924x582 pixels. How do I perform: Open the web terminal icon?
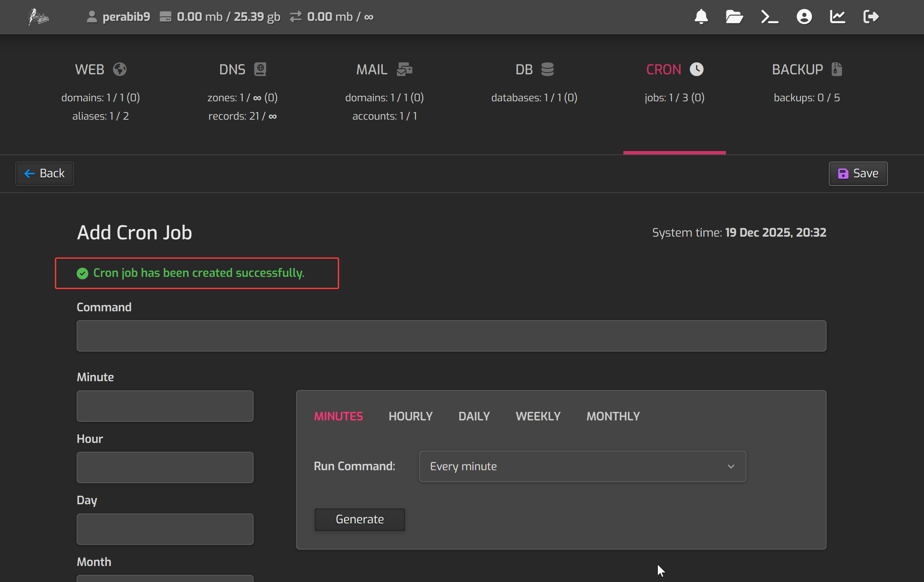pos(769,16)
